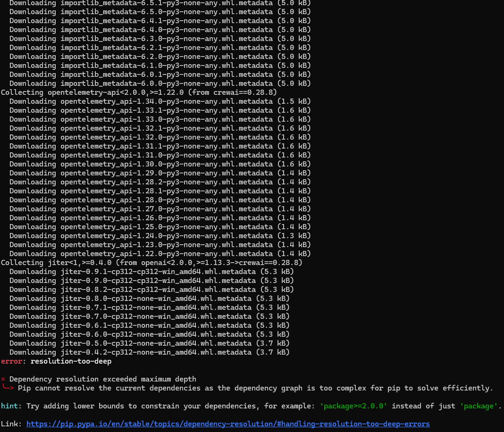Click the red 'error' label text
Viewport: 504px width, 432px height.
point(12,361)
